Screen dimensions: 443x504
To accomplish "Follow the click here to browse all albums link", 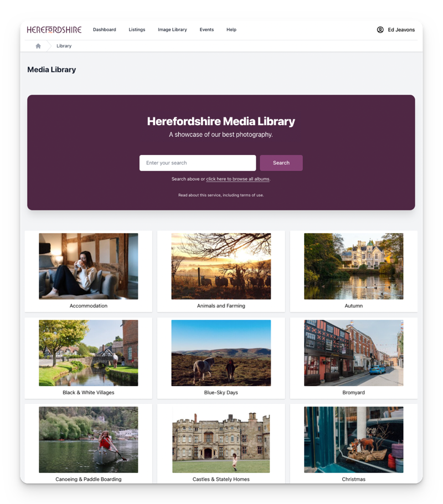I will [x=238, y=179].
